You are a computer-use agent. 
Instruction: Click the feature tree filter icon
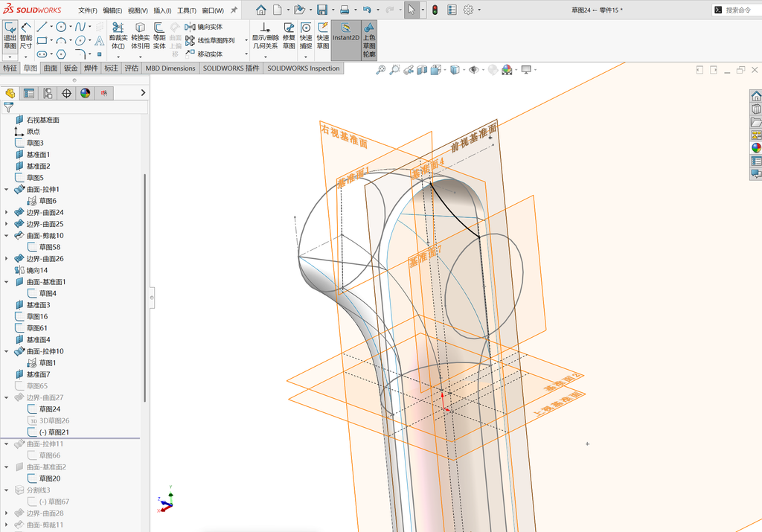8,107
